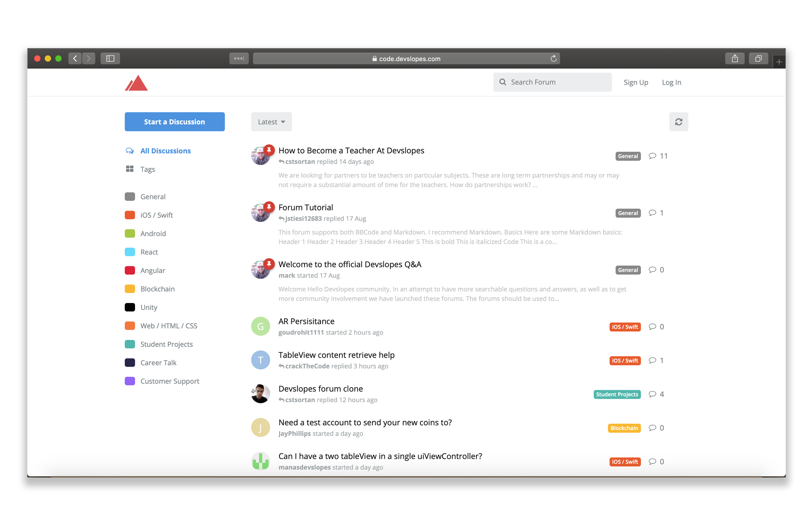Click the Student Projects tag badge

617,394
